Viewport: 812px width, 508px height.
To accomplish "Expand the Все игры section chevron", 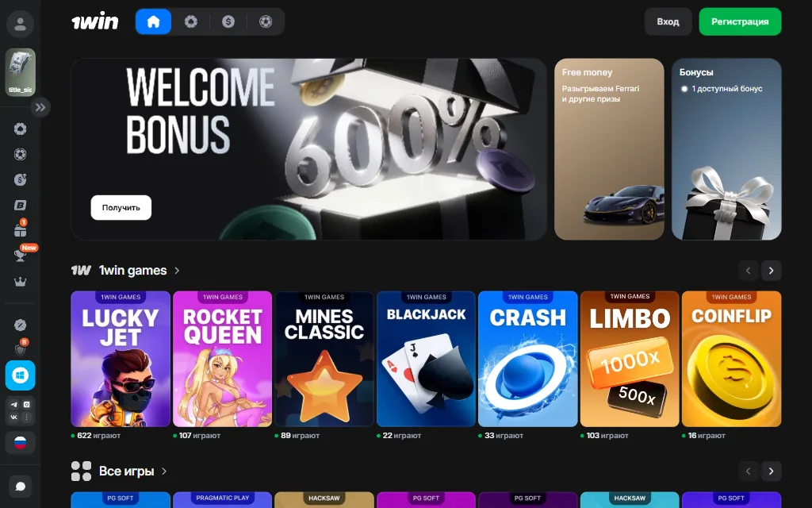I will 164,471.
